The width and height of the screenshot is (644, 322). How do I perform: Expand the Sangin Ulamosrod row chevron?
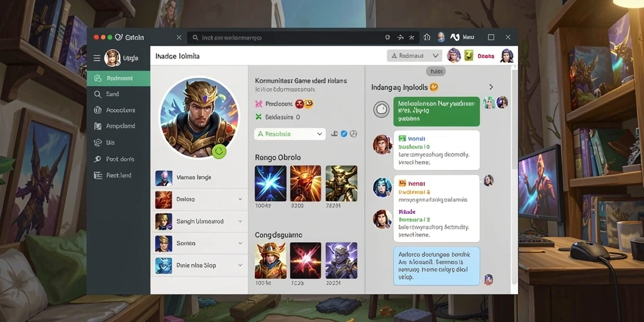[x=240, y=221]
